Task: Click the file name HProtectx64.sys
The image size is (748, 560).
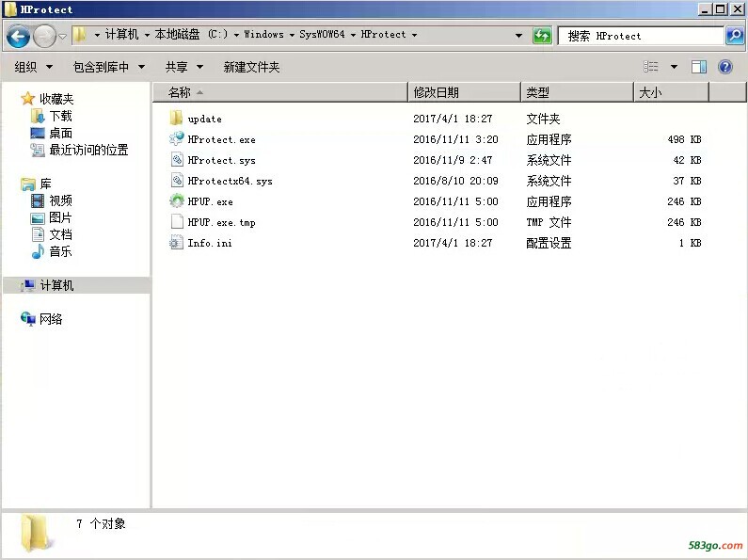Action: pyautogui.click(x=230, y=182)
